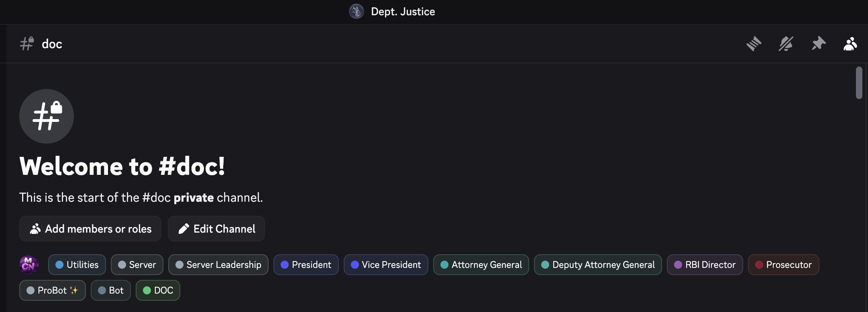
Task: Click the Deputy Attorney General role tag
Action: coord(598,265)
